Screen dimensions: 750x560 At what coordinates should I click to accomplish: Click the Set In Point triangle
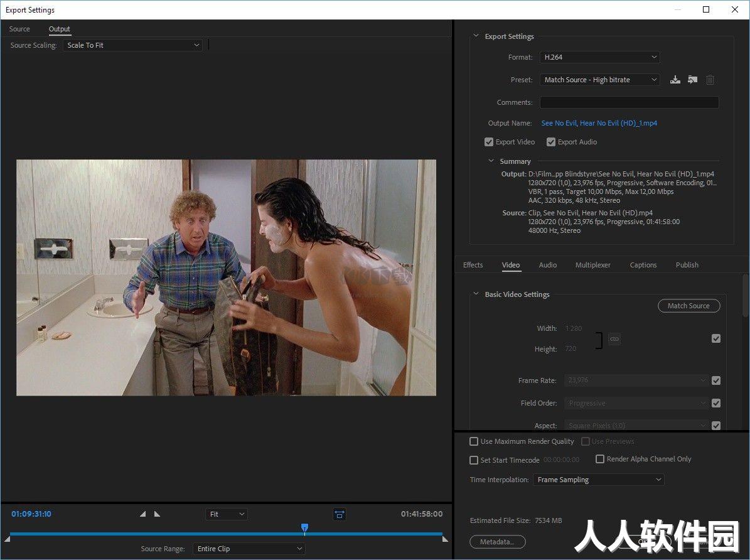[x=142, y=514]
